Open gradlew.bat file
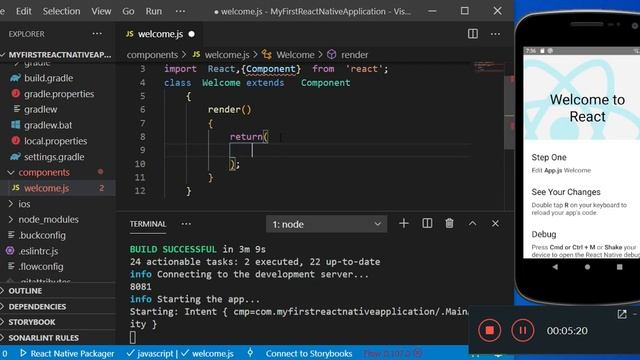Screen dimensions: 640x360 pyautogui.click(x=48, y=125)
